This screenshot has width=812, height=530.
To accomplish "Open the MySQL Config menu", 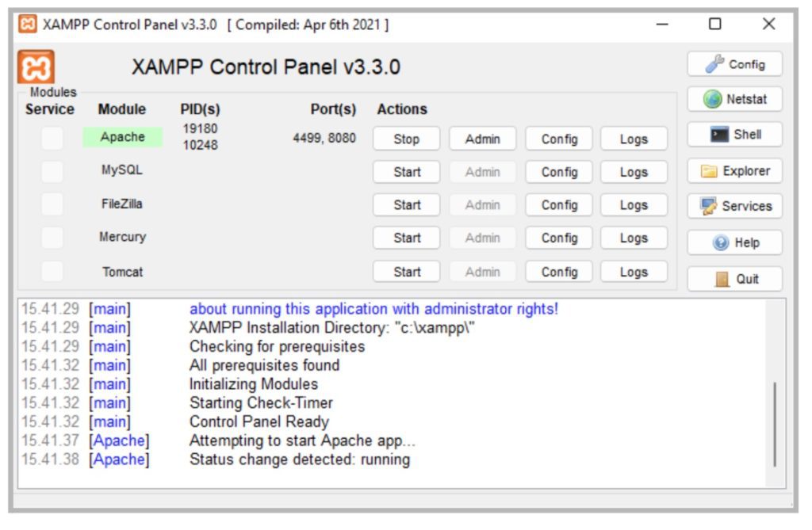I will (558, 172).
